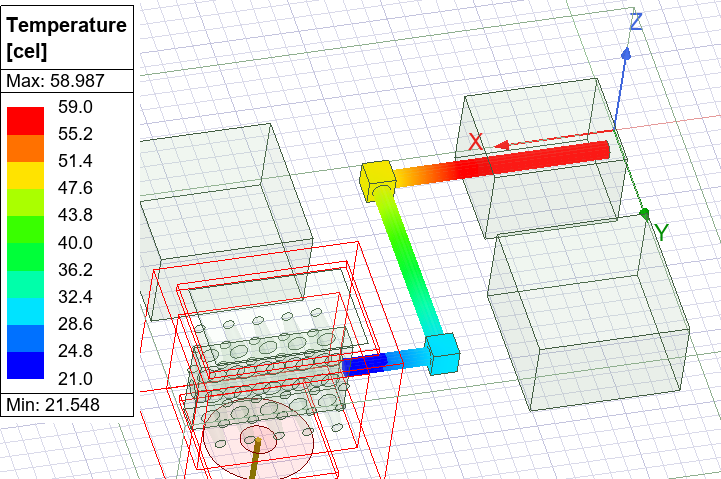Select the 'Min: 21.548' legend value
The height and width of the screenshot is (479, 721).
click(x=53, y=405)
